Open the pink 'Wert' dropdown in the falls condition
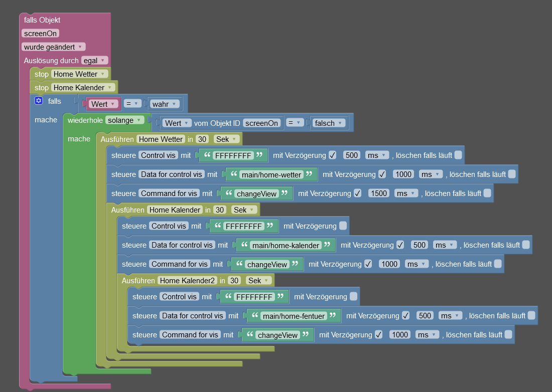This screenshot has width=552, height=392. point(103,104)
